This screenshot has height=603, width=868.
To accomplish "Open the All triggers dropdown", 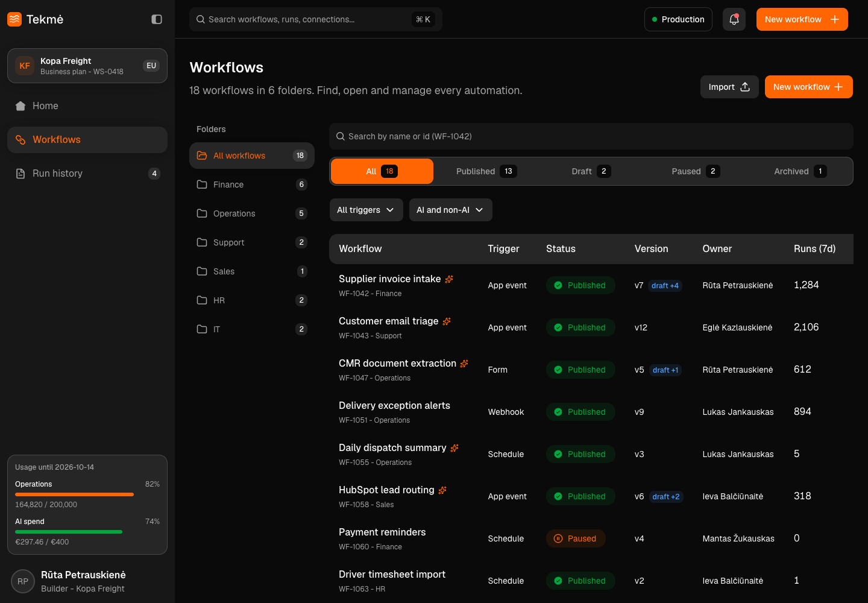I will [366, 210].
